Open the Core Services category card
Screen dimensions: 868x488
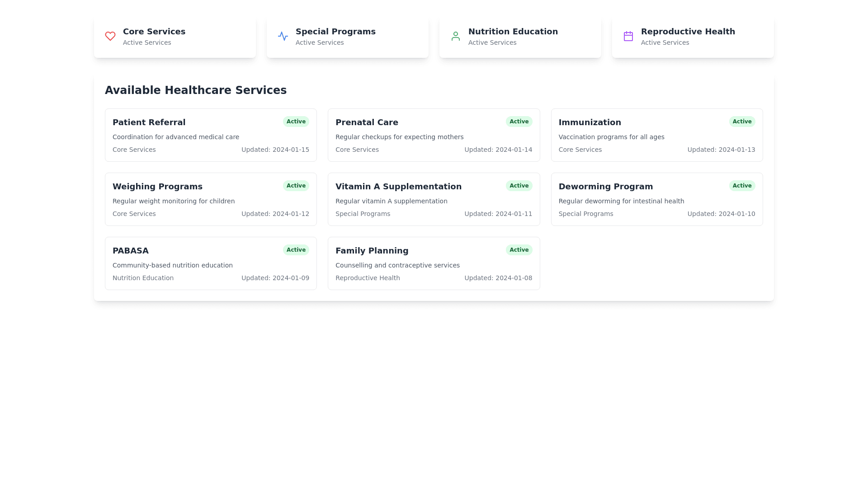tap(175, 37)
